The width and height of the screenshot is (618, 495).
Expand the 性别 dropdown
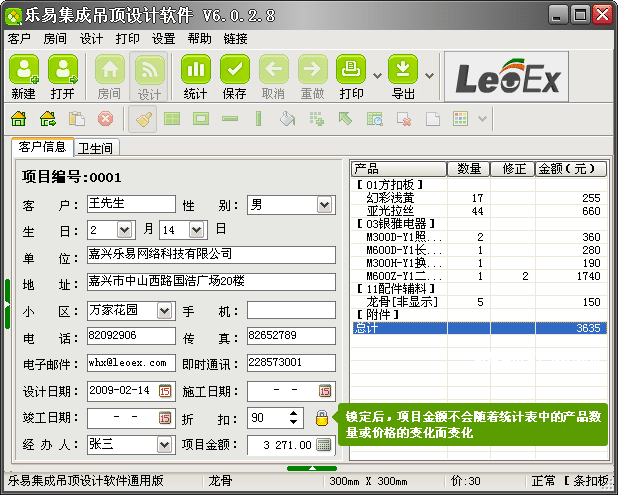(324, 205)
